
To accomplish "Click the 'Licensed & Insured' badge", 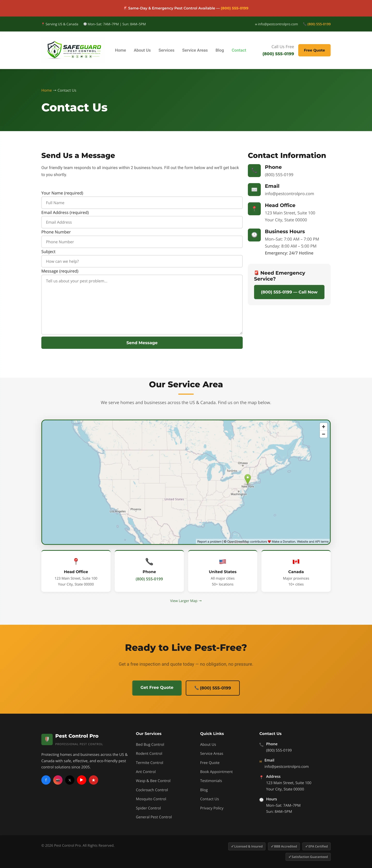I will [x=247, y=846].
